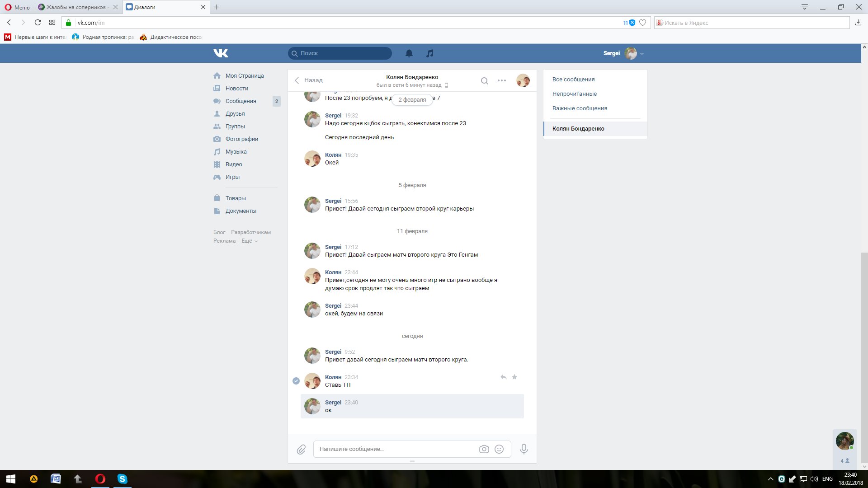Viewport: 868px width, 488px height.
Task: Click the browser reload button
Action: [x=38, y=23]
